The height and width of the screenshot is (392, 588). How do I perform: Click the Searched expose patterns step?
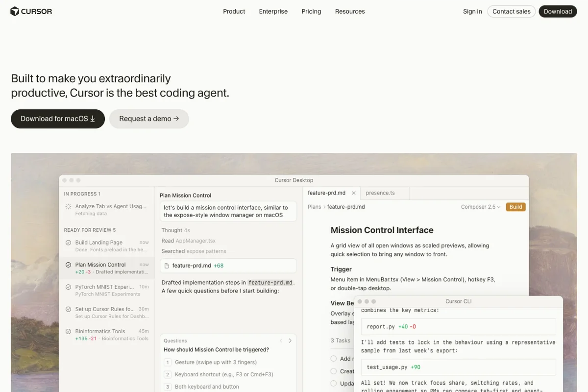pyautogui.click(x=194, y=251)
